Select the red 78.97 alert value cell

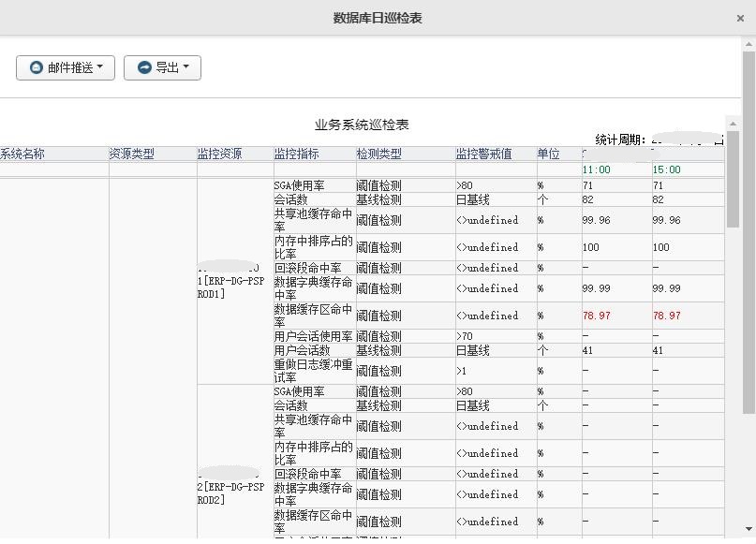click(597, 315)
